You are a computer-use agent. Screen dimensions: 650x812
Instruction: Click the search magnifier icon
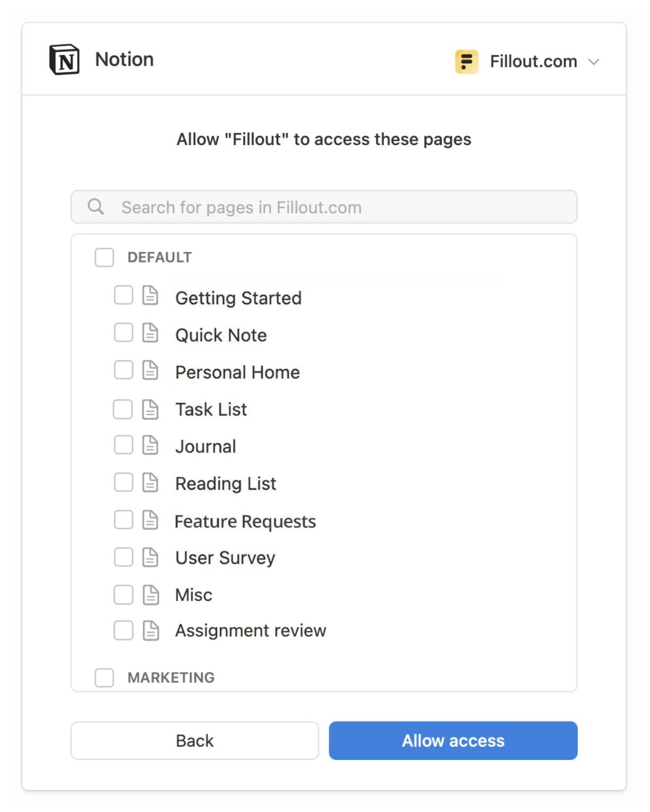click(96, 207)
